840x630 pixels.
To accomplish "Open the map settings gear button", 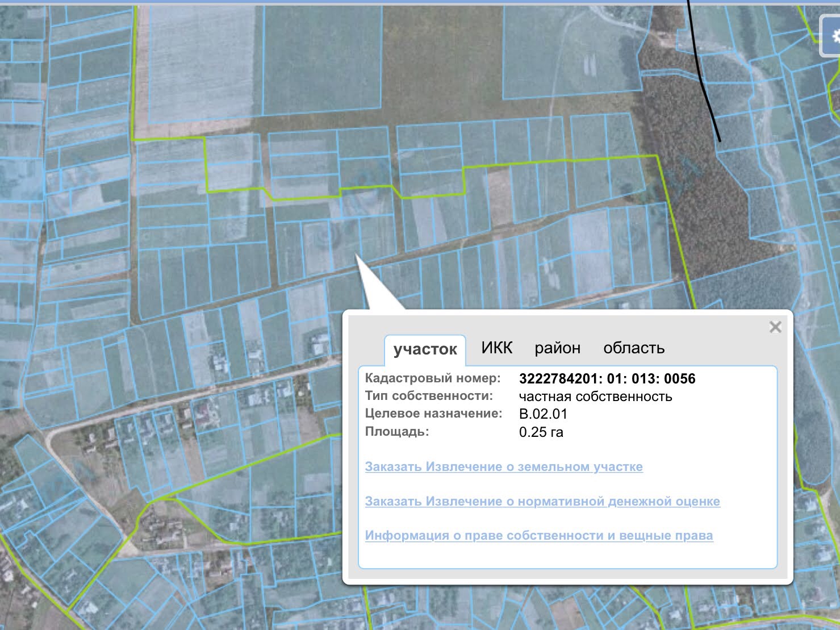I will (x=830, y=36).
